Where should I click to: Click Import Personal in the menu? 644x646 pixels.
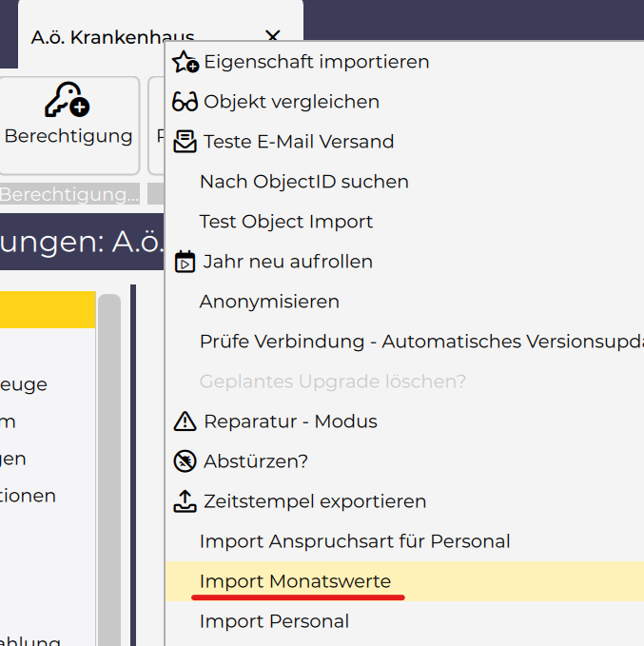coord(274,621)
